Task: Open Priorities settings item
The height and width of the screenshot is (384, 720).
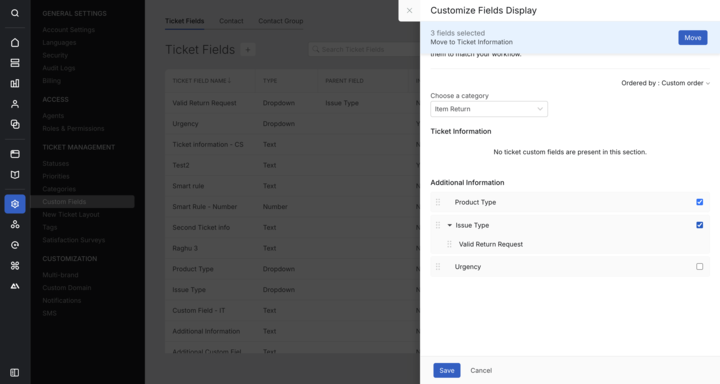Action: point(56,176)
